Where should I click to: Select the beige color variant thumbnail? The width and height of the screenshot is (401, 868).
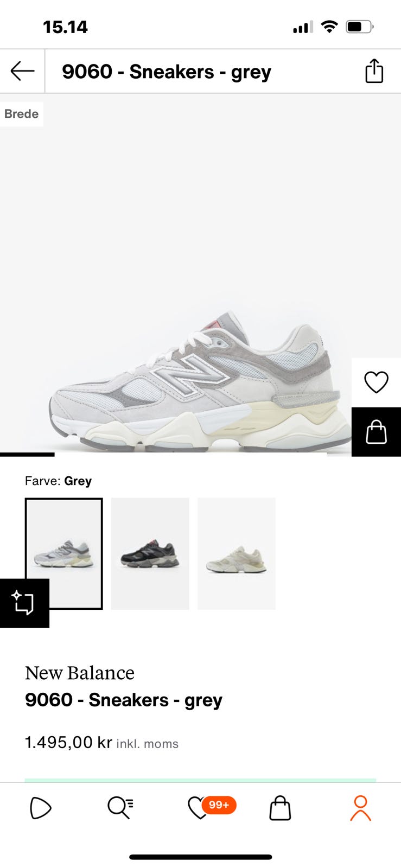pos(236,553)
